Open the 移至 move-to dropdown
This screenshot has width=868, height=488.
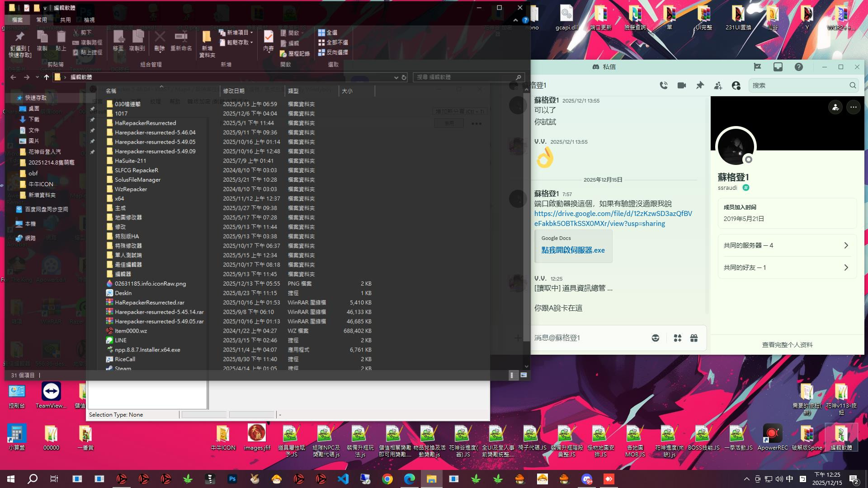click(x=118, y=41)
